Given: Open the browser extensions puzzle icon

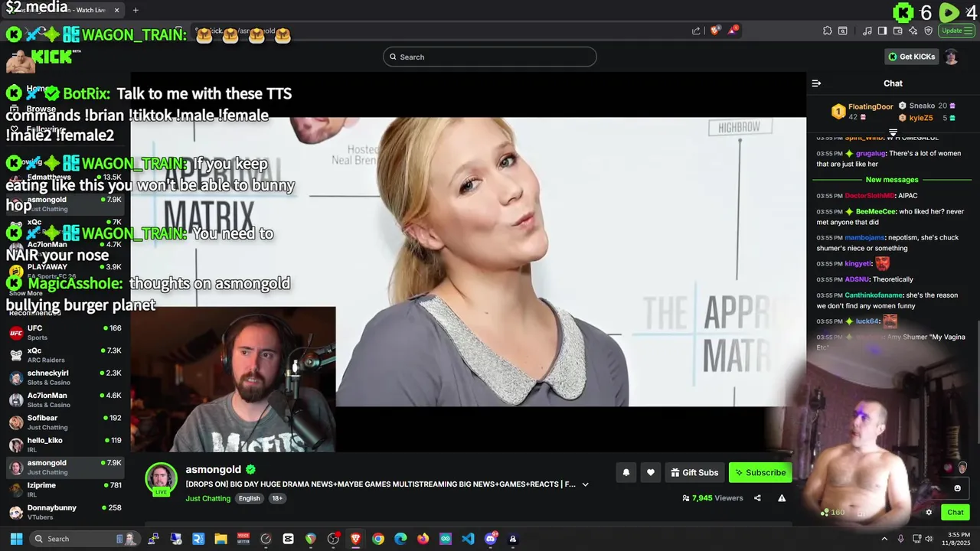Looking at the screenshot, I should click(828, 31).
